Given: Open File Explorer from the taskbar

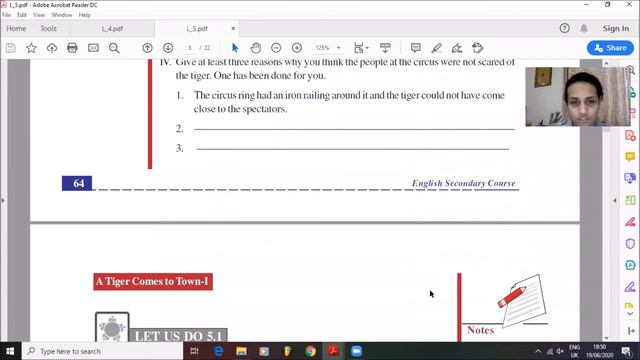Looking at the screenshot, I should point(241,351).
